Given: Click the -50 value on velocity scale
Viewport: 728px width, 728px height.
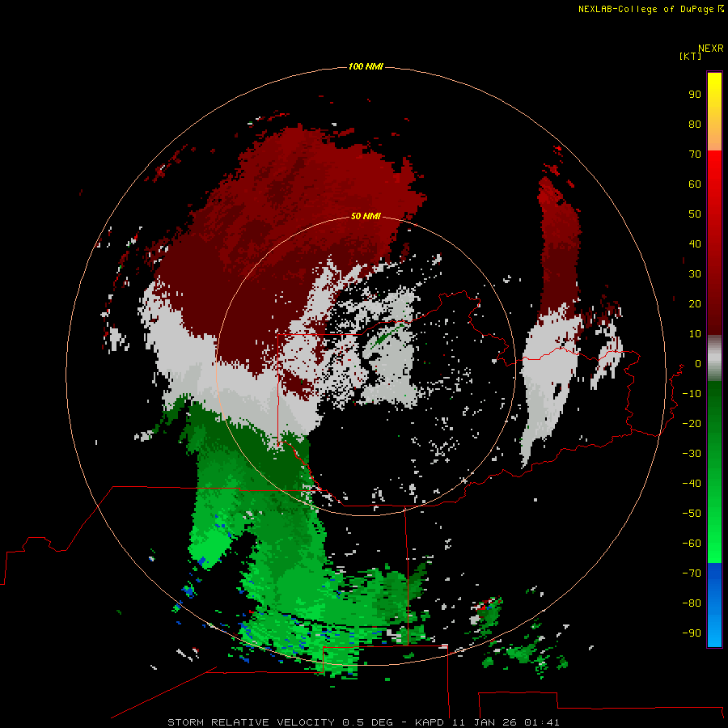Looking at the screenshot, I should 692,514.
